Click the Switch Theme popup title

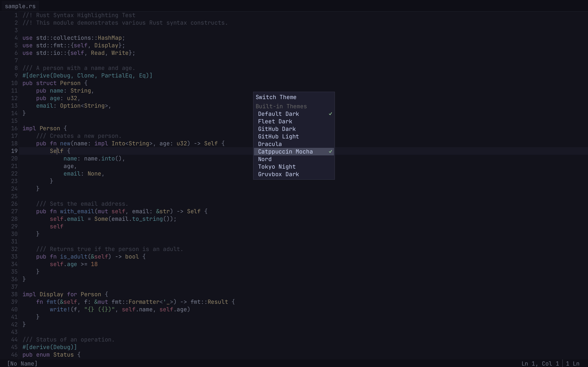click(x=276, y=97)
